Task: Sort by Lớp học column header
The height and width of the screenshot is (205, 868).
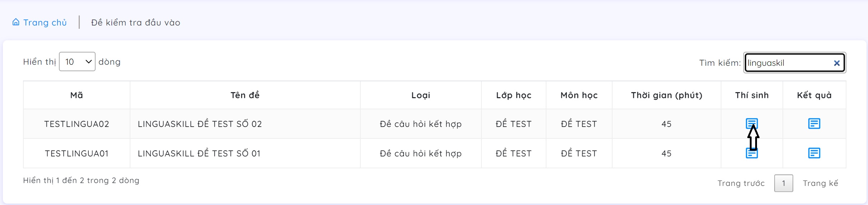Action: coord(514,95)
